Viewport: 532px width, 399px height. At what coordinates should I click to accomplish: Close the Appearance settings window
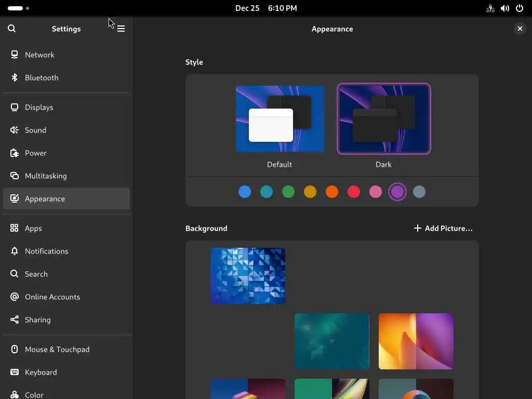(520, 29)
